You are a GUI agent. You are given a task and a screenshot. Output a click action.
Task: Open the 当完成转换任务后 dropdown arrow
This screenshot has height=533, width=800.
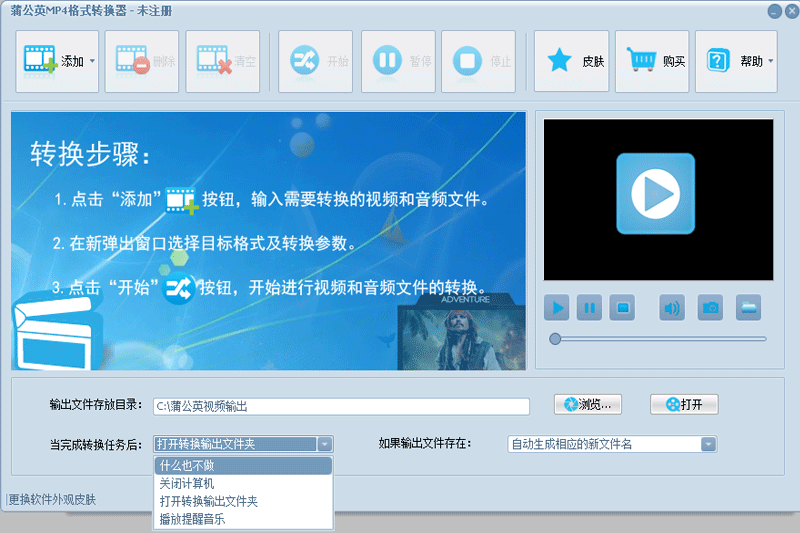(324, 444)
